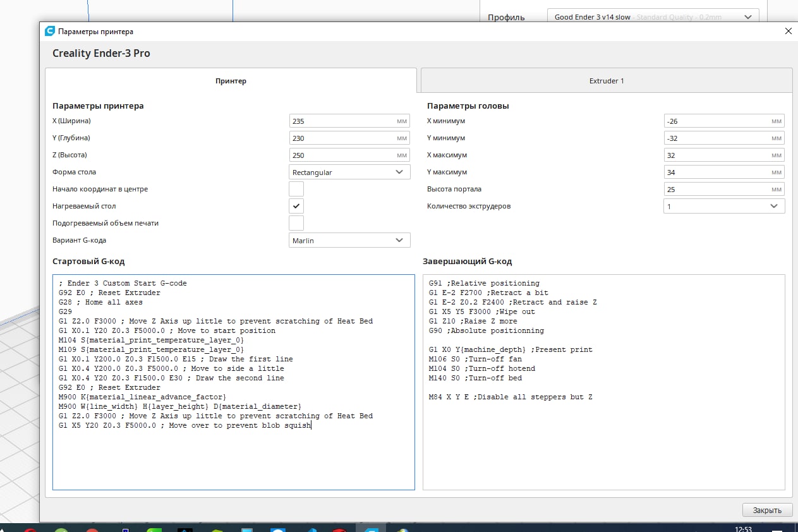Click the 'M84 X Y E' line in end G-code
Image resolution: width=798 pixels, height=532 pixels.
(511, 397)
